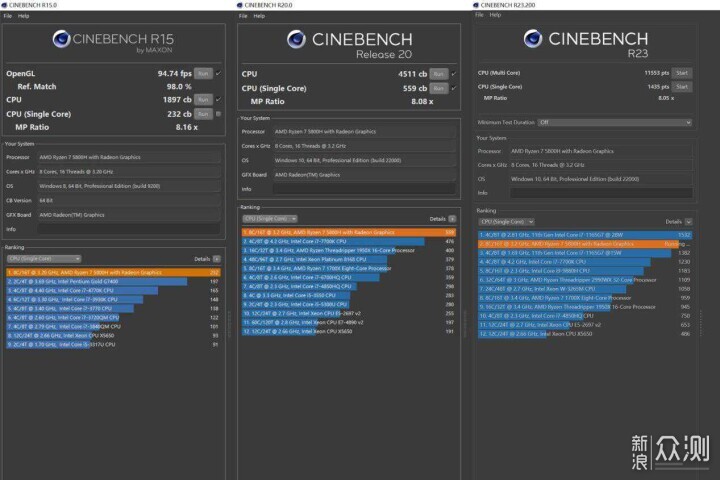This screenshot has width=720, height=480.
Task: Select Threadripper 2990WX row in R23 ranking
Action: pos(585,280)
